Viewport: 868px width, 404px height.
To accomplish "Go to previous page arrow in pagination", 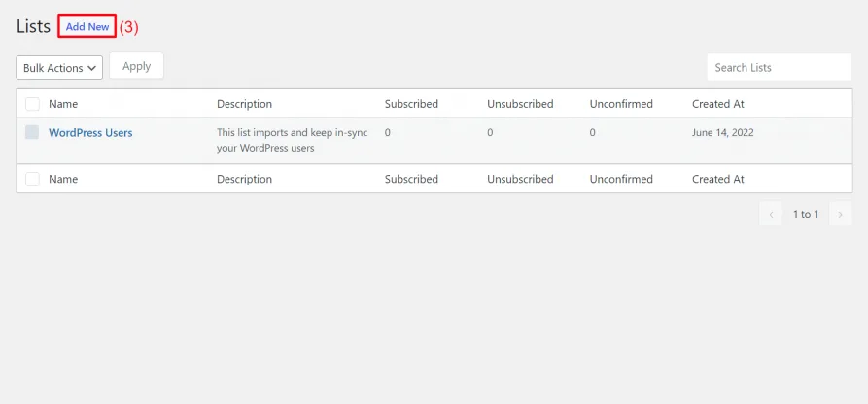I will 771,214.
